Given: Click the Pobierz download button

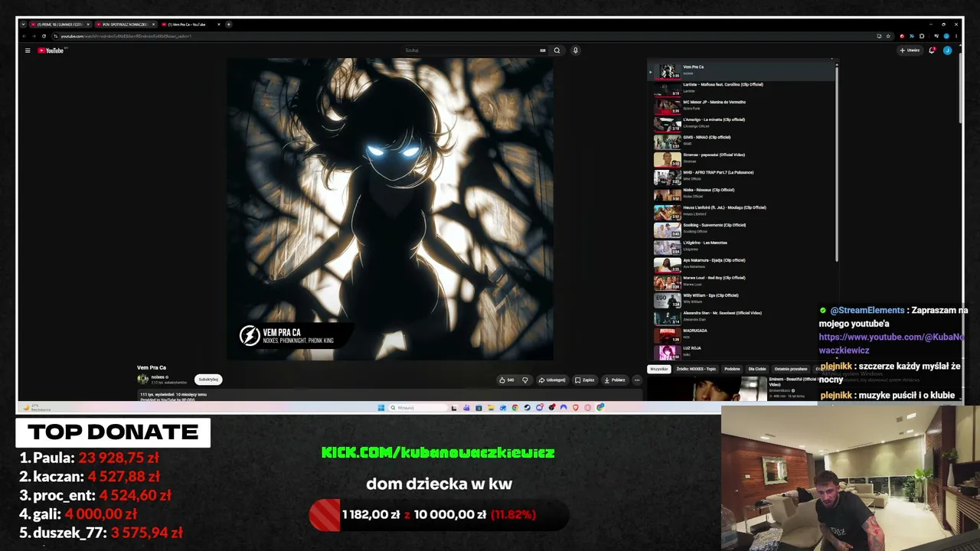Looking at the screenshot, I should pyautogui.click(x=615, y=380).
